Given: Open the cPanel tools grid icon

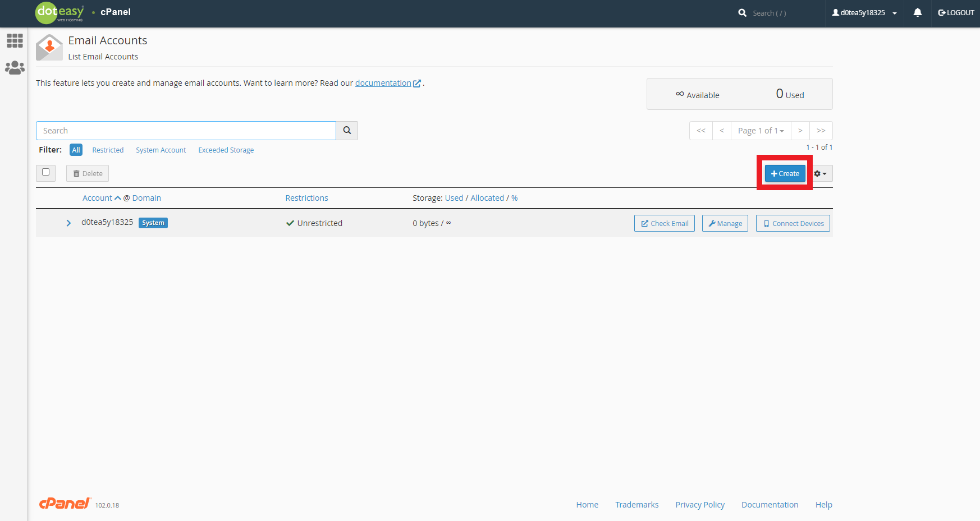Looking at the screenshot, I should click(15, 40).
